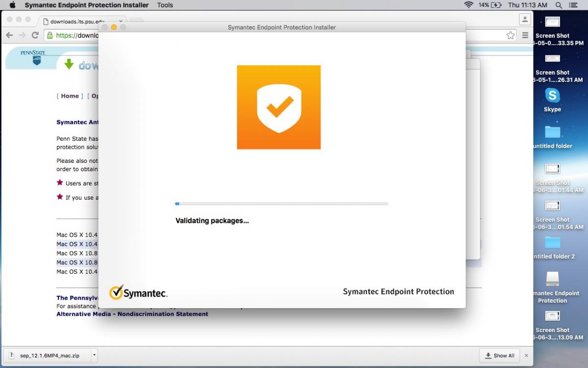The width and height of the screenshot is (588, 368).
Task: Open Notification Center list icon
Action: [573, 5]
